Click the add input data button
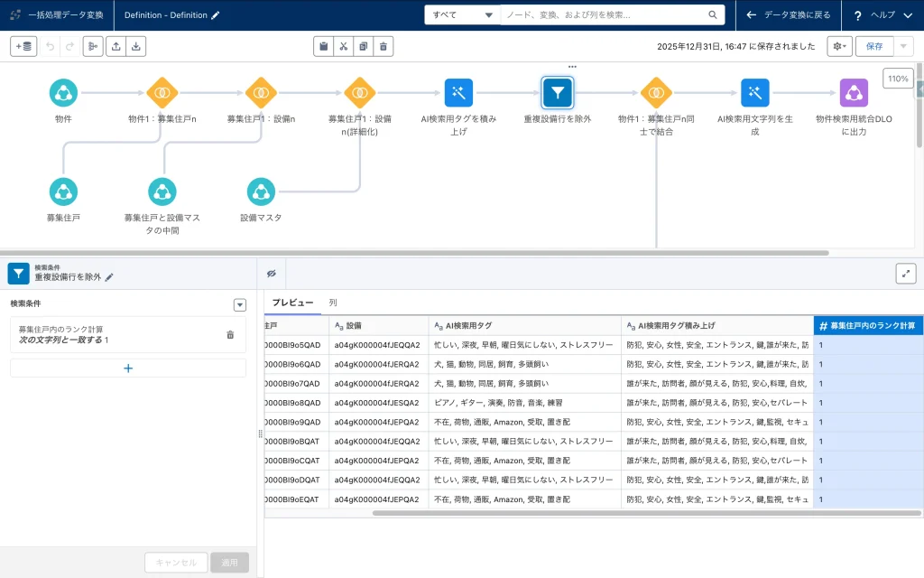This screenshot has width=924, height=578. coord(23,46)
